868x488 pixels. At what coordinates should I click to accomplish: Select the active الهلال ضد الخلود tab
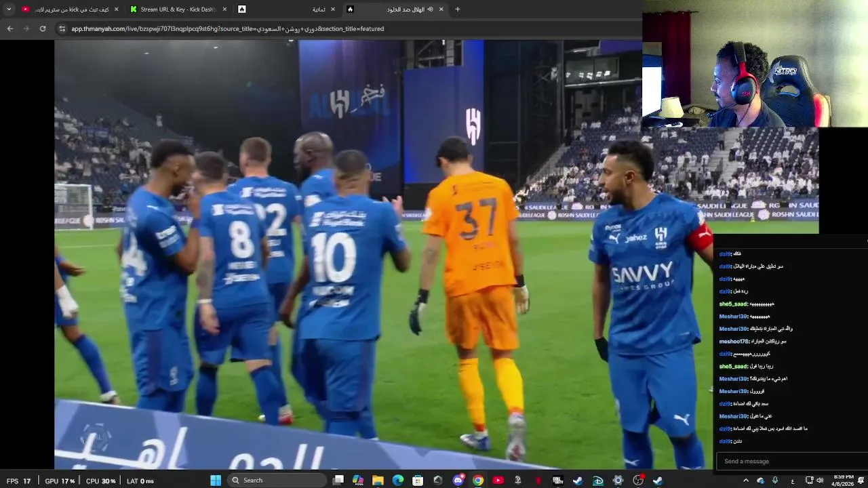(x=395, y=9)
